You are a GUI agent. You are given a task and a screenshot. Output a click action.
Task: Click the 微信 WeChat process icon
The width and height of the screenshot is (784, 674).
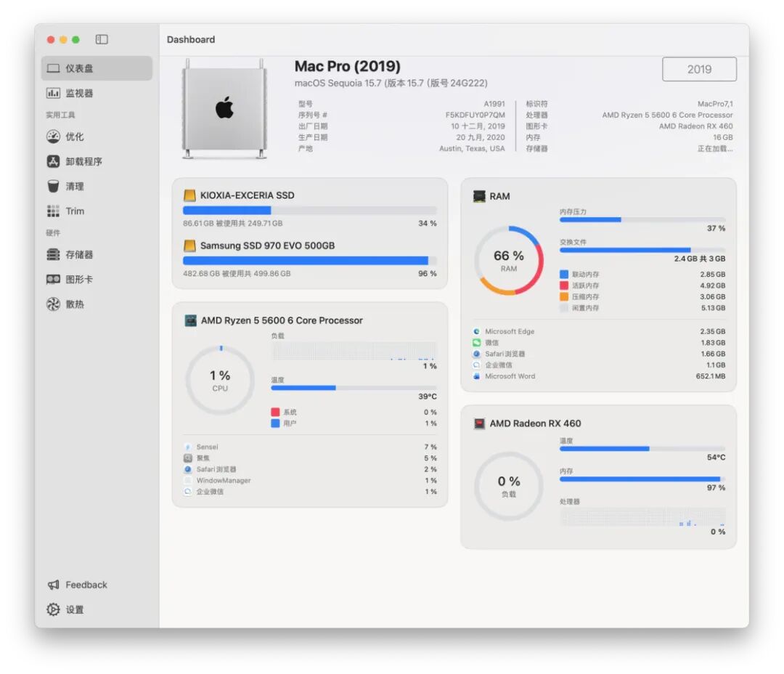[x=476, y=343]
